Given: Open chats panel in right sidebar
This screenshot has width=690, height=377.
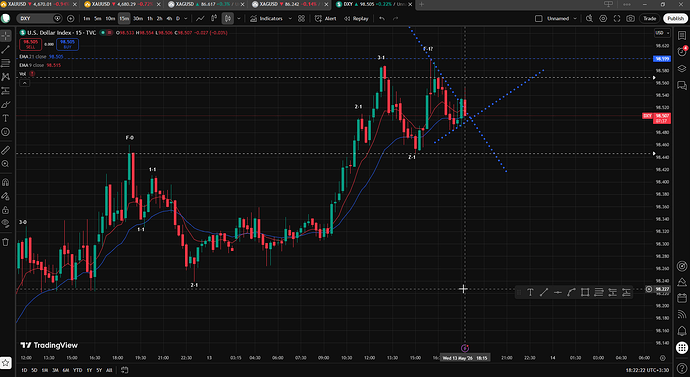Looking at the screenshot, I should (x=682, y=85).
